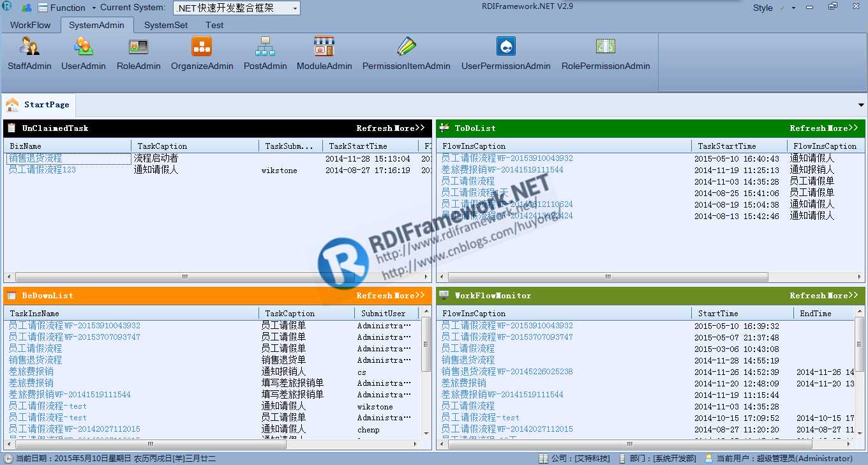Image resolution: width=868 pixels, height=465 pixels.
Task: Open 员工请假流程WF-20142027112015 in WorkFlowMonitor
Action: pyautogui.click(x=507, y=429)
